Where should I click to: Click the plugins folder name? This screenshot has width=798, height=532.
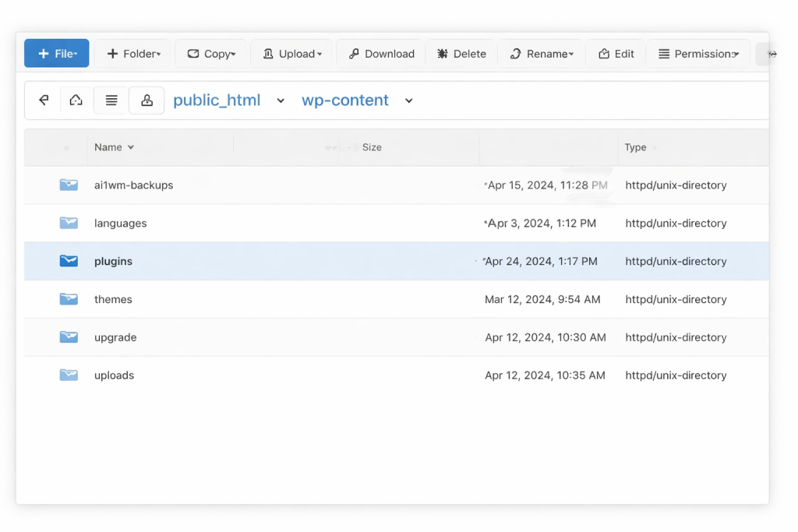pos(114,262)
